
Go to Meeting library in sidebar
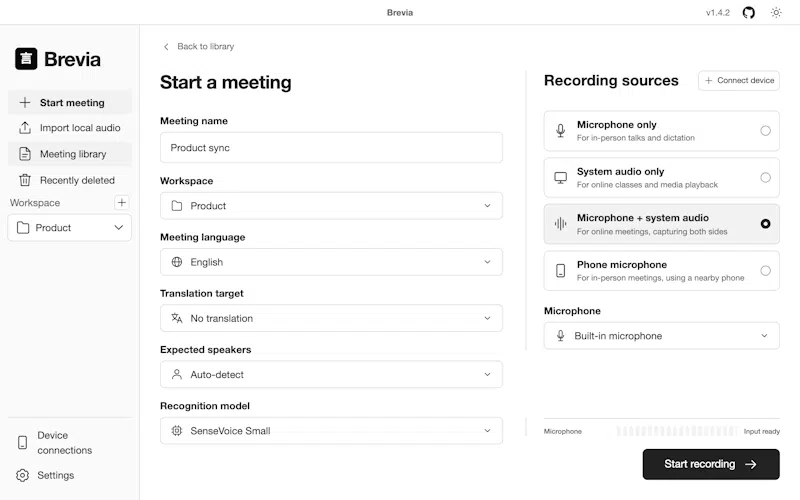pyautogui.click(x=69, y=154)
